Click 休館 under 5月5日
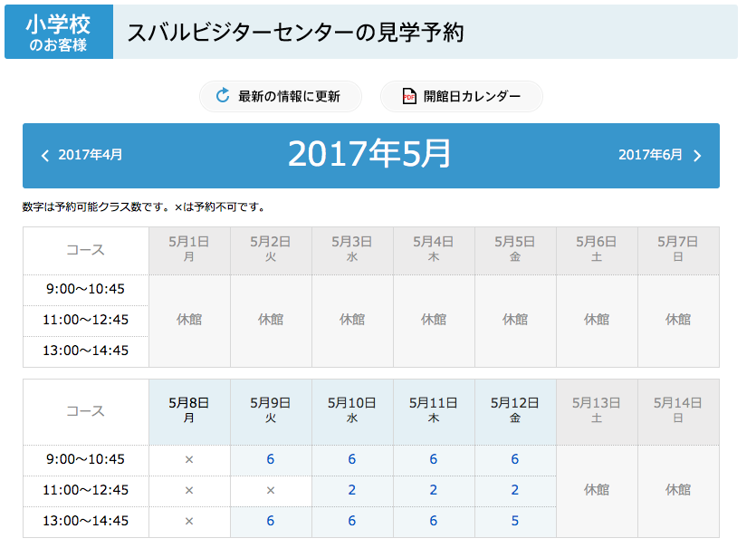This screenshot has height=548, width=756. pyautogui.click(x=515, y=320)
